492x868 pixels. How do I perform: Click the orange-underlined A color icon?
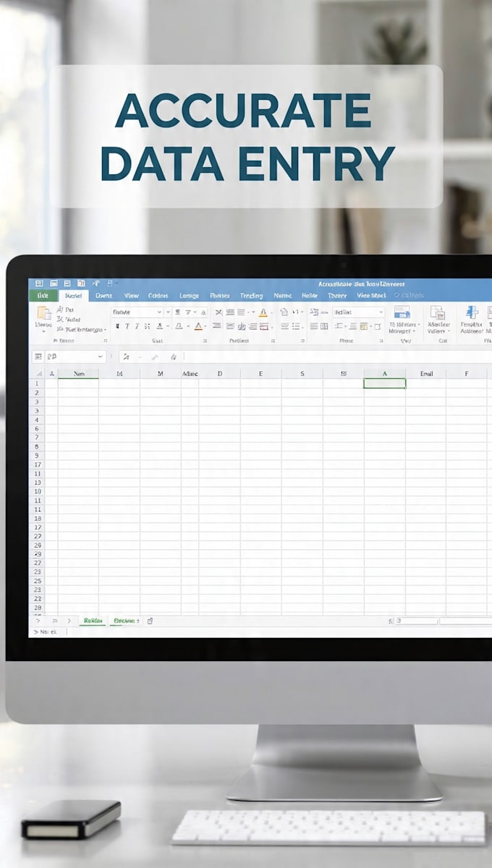pos(263,312)
